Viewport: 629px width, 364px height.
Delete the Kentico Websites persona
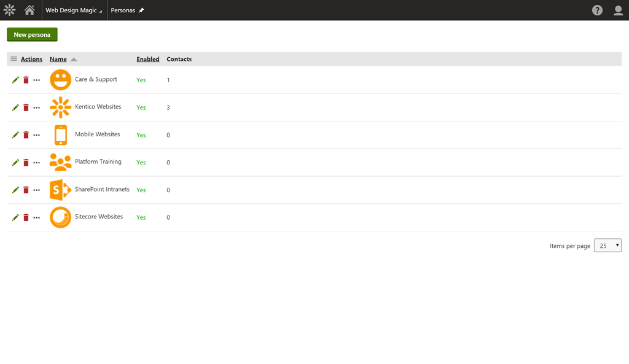(x=26, y=107)
